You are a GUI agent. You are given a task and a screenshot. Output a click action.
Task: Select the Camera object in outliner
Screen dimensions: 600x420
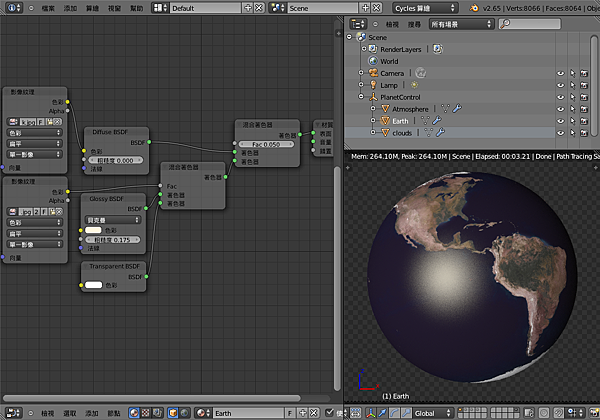tap(392, 73)
